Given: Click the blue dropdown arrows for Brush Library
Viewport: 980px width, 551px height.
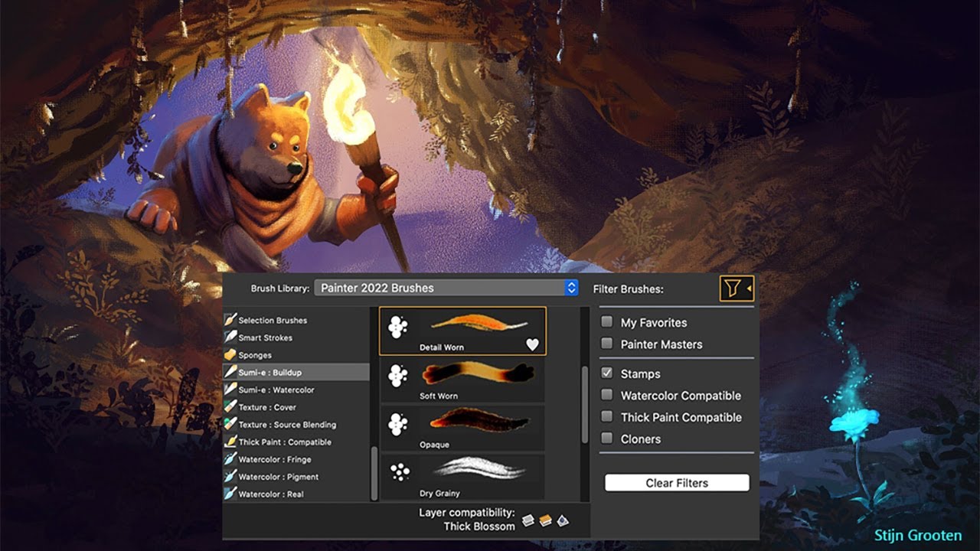Looking at the screenshot, I should (x=571, y=288).
